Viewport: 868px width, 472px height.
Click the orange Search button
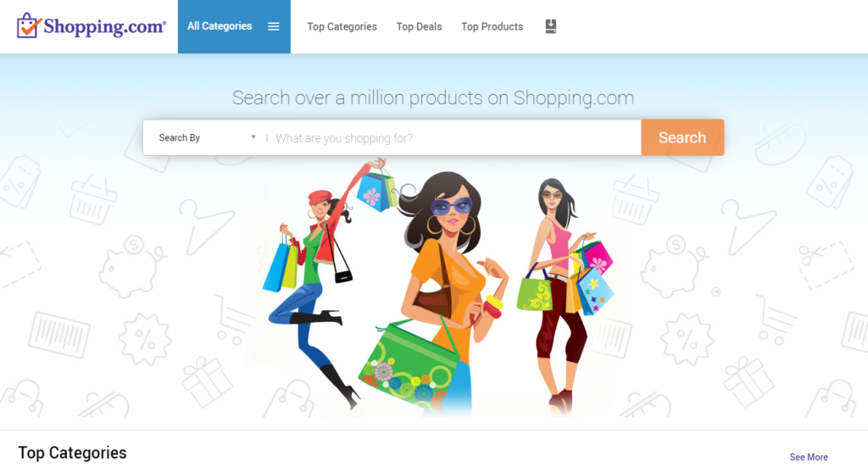[x=682, y=137]
